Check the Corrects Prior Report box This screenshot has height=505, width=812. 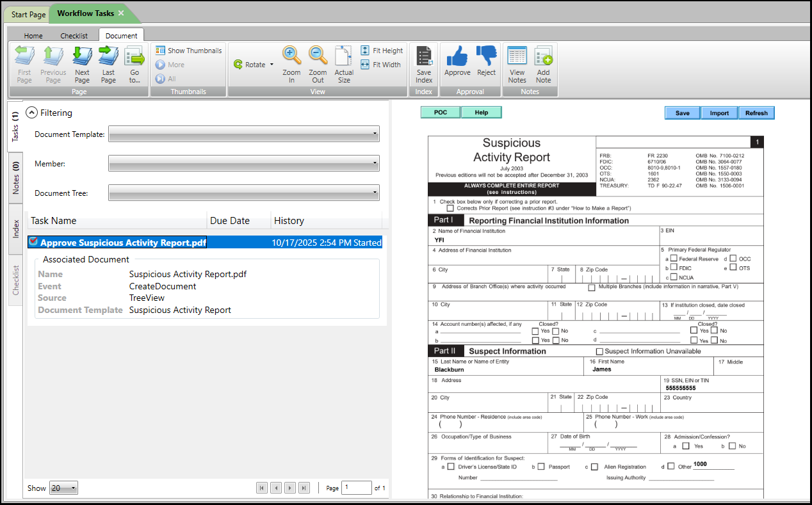click(450, 208)
